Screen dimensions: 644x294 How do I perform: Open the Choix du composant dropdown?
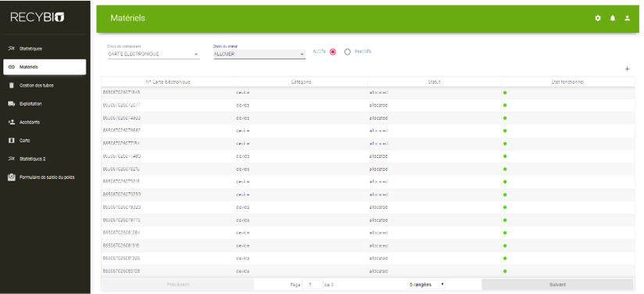(153, 54)
